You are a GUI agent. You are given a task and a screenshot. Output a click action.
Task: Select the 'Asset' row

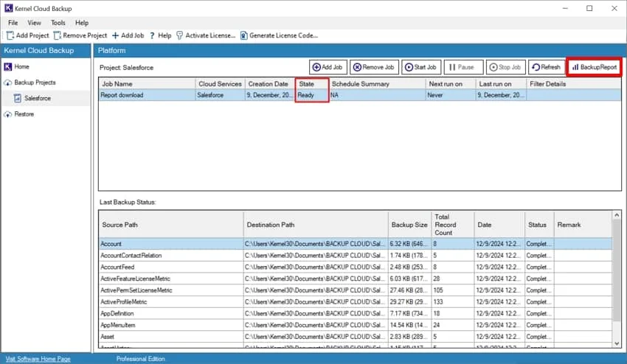point(356,337)
